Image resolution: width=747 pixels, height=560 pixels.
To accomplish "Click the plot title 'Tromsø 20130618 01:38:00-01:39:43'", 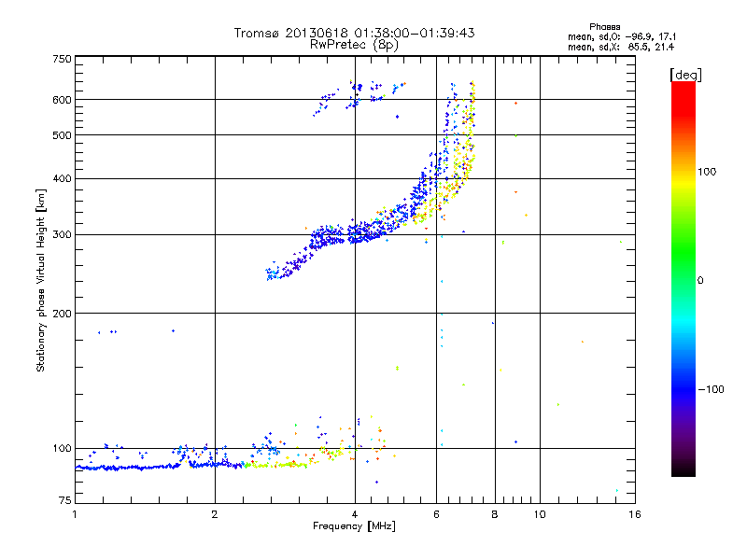I will pyautogui.click(x=354, y=33).
